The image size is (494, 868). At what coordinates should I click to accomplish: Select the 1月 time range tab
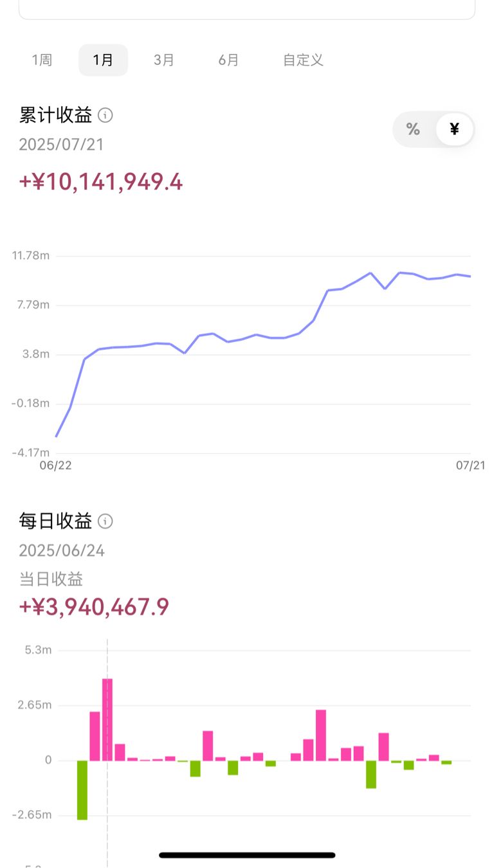coord(103,60)
